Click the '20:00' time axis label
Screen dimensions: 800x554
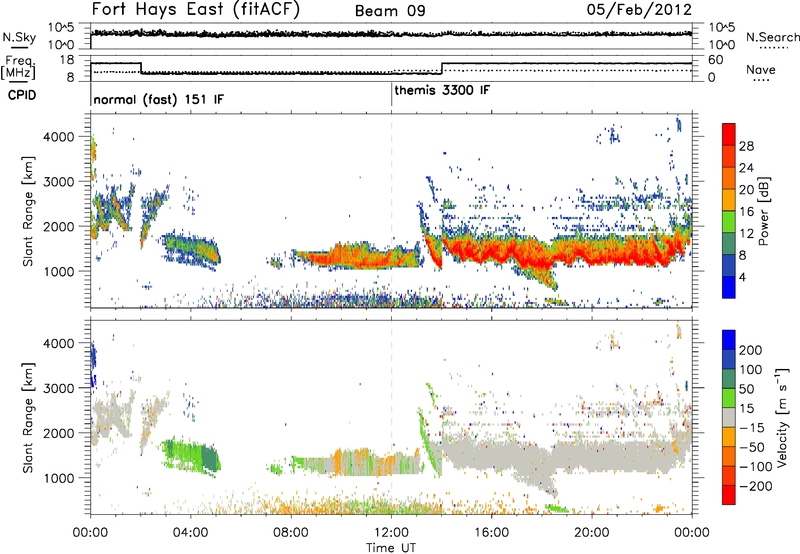pyautogui.click(x=592, y=533)
